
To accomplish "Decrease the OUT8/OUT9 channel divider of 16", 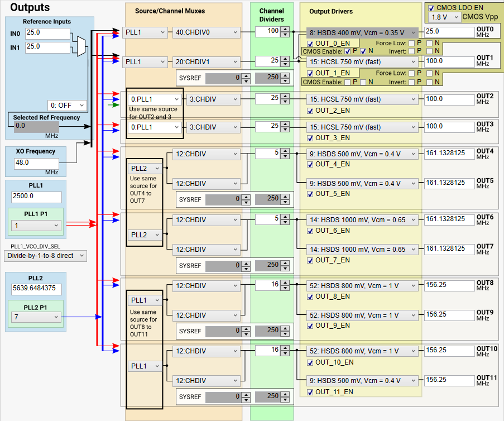I will coord(285,288).
